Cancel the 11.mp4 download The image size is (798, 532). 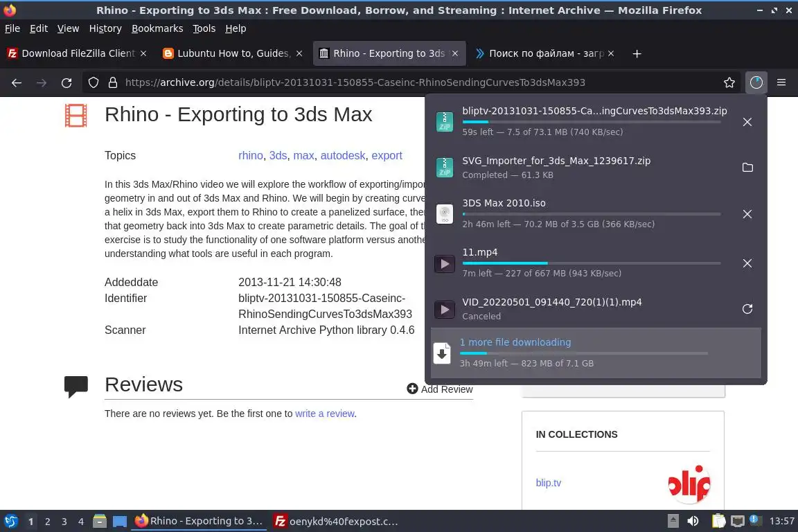pos(747,263)
